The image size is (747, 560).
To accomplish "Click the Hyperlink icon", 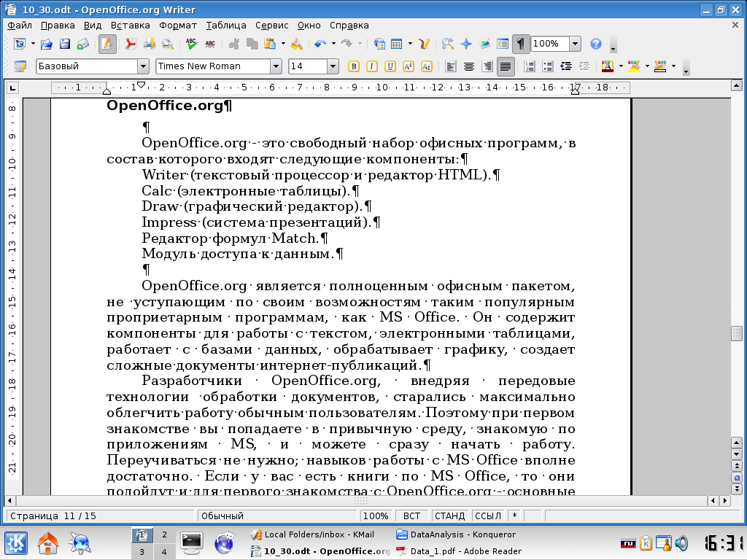I will tap(379, 44).
